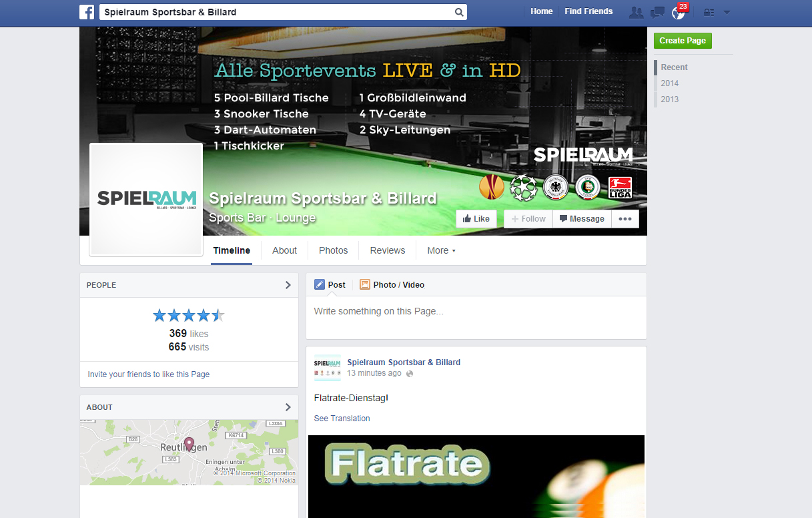Open the location map thumbnail
This screenshot has width=812, height=518.
188,452
